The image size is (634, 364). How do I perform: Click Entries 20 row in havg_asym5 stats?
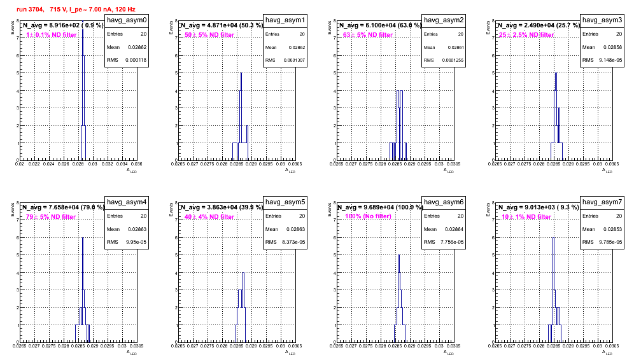[x=285, y=216]
